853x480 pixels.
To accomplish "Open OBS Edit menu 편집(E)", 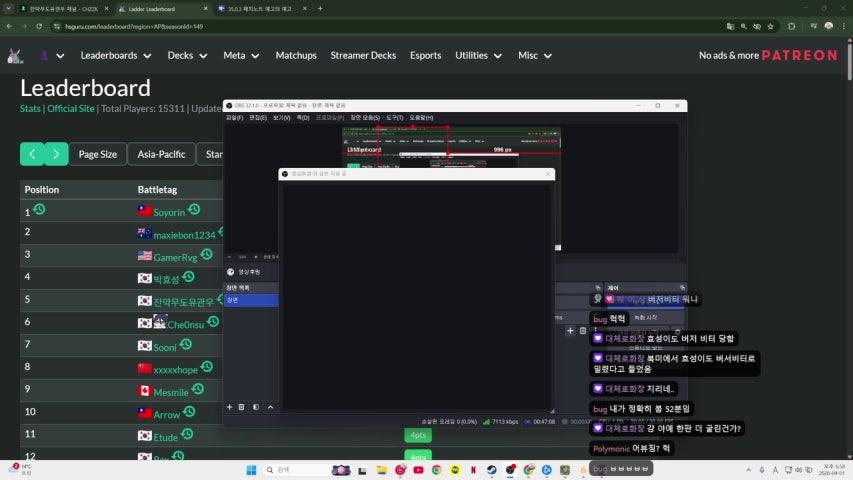I will pyautogui.click(x=258, y=118).
